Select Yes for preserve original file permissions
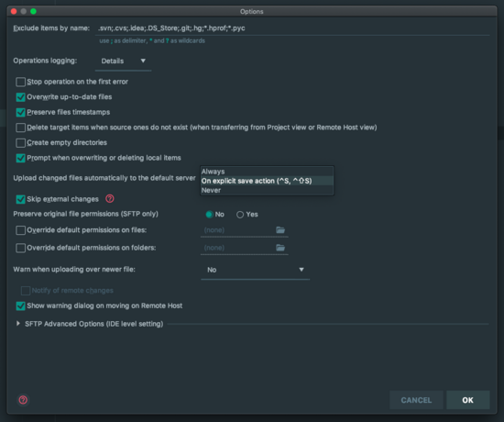The height and width of the screenshot is (422, 504). (240, 215)
